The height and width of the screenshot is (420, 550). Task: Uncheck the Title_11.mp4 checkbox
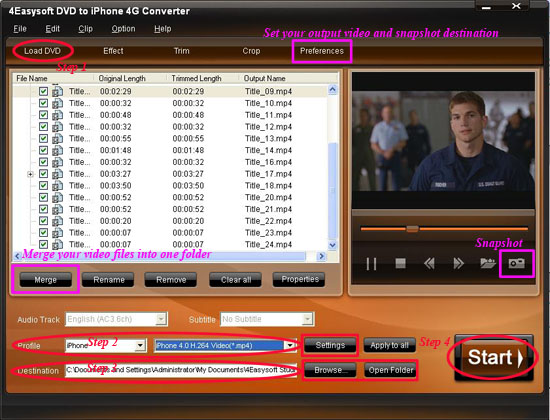[43, 115]
